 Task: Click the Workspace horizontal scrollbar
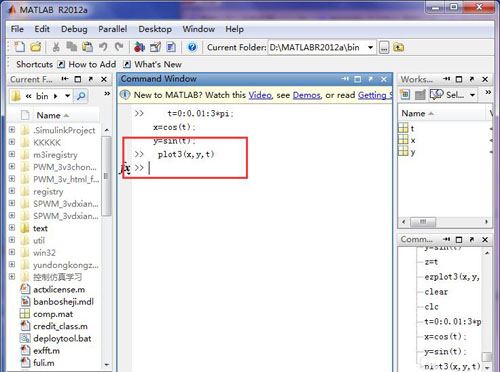coord(446,222)
